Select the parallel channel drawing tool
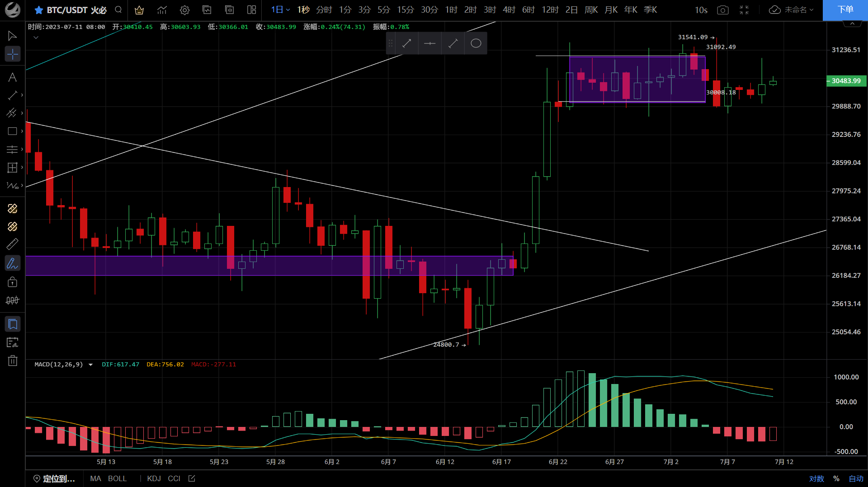The image size is (868, 487). coord(12,113)
